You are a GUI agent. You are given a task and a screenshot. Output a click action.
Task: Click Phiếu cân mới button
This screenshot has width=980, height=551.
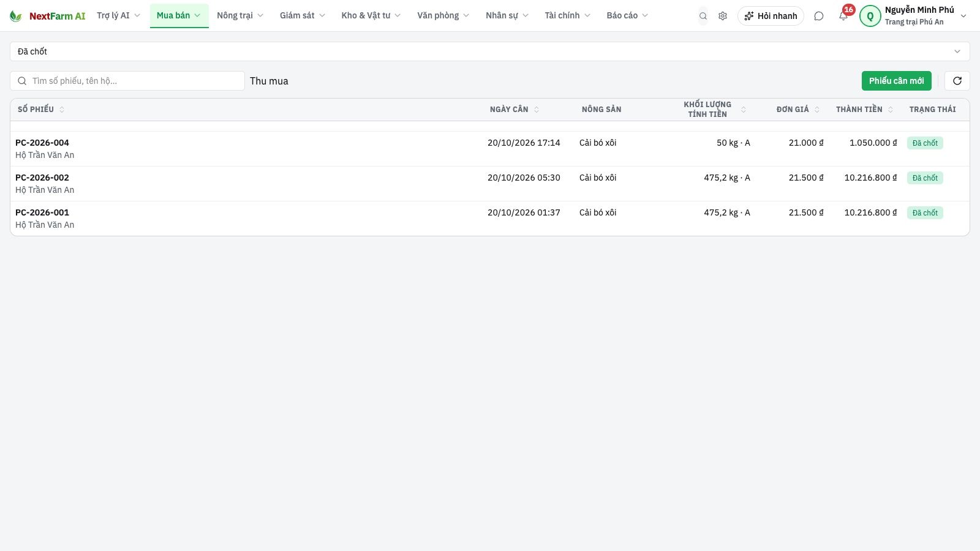click(897, 81)
